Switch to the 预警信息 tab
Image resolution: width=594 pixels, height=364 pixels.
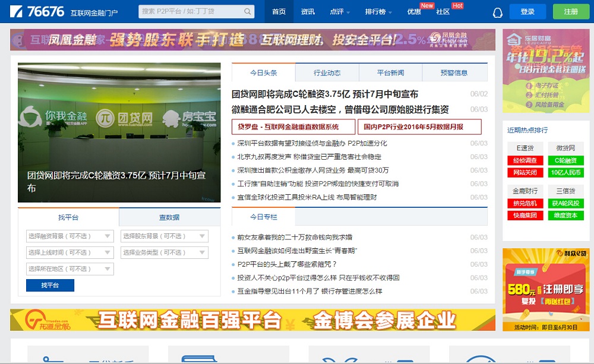coord(454,72)
